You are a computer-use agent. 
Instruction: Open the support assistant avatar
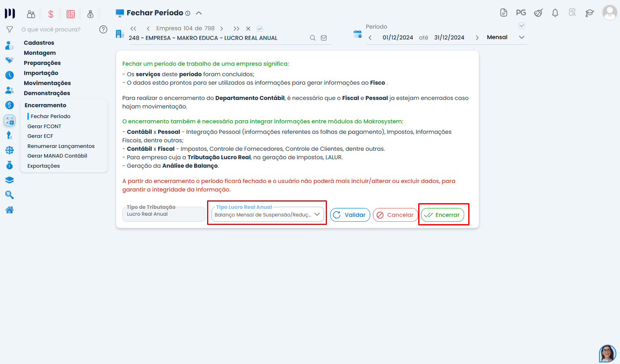click(x=607, y=354)
